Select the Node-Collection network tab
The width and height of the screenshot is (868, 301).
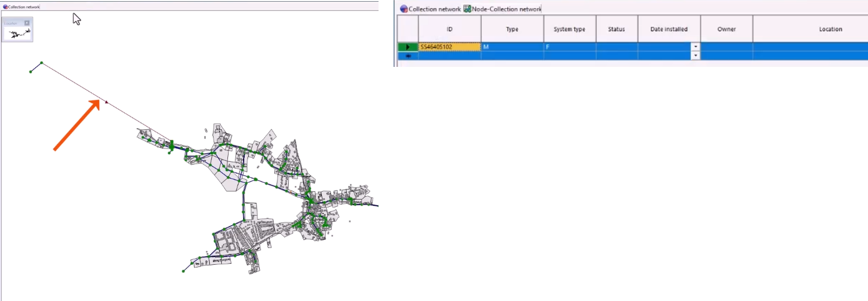[x=502, y=9]
